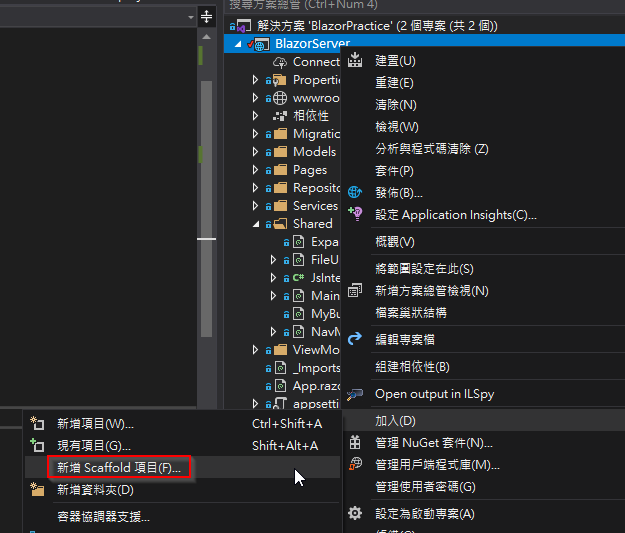Click the editor scrollbar up arrow

pyautogui.click(x=206, y=37)
